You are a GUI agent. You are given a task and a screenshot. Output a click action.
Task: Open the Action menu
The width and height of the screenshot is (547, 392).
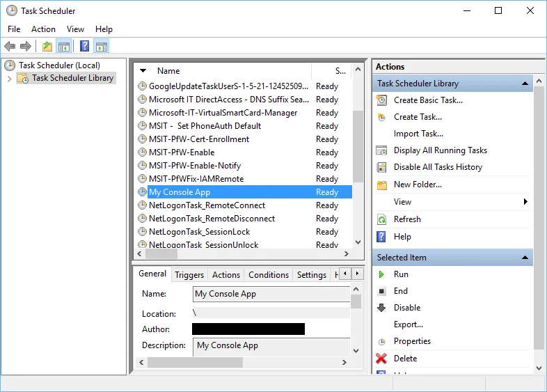tap(43, 29)
